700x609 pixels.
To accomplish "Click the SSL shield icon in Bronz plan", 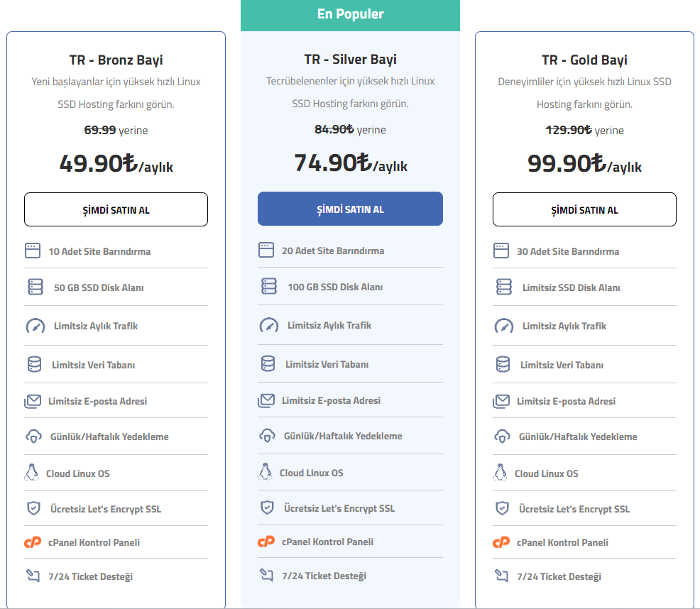I will (x=33, y=508).
